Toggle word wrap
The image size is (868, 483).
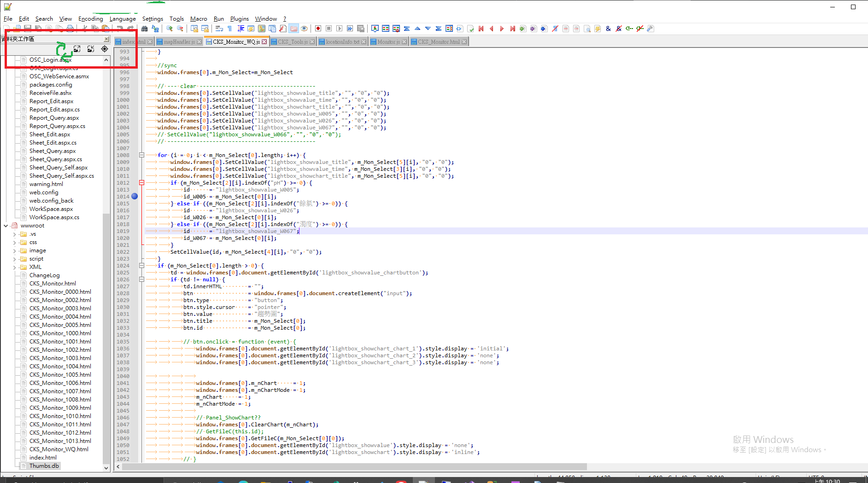click(x=218, y=28)
